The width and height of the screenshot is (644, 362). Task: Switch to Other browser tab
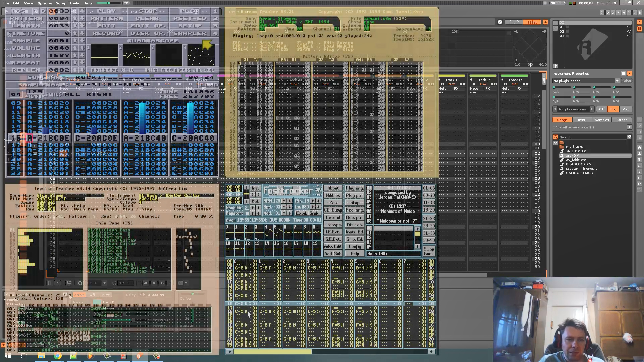coord(622,120)
